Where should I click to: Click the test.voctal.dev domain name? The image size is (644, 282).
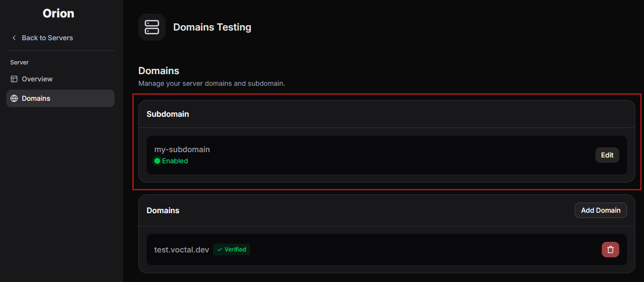182,250
